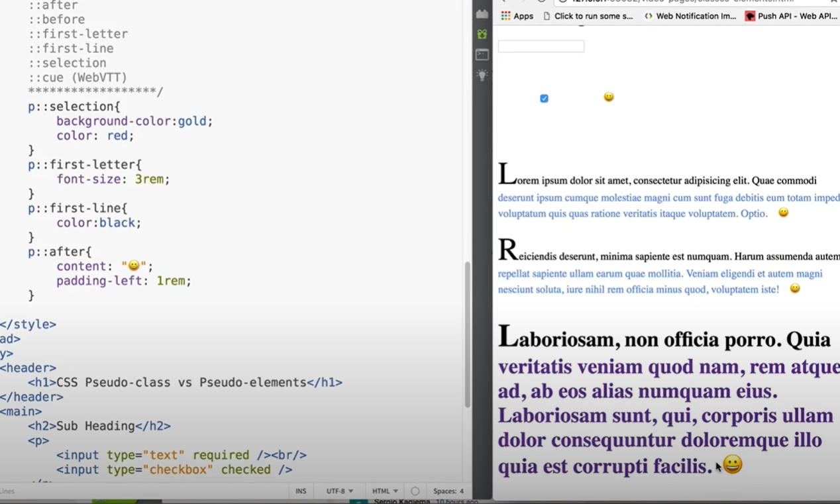The image size is (840, 504).
Task: Click the '</header>' closing tag
Action: point(32,397)
